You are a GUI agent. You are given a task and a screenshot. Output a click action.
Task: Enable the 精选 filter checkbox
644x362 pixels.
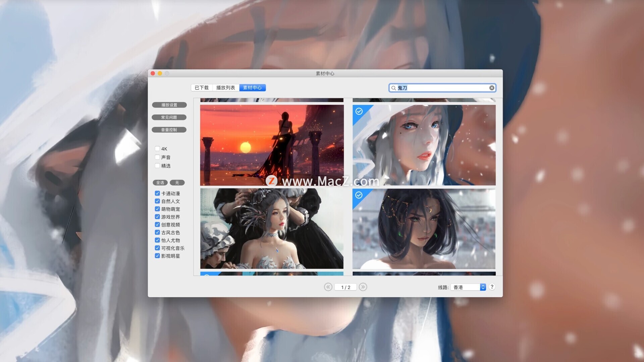[157, 166]
